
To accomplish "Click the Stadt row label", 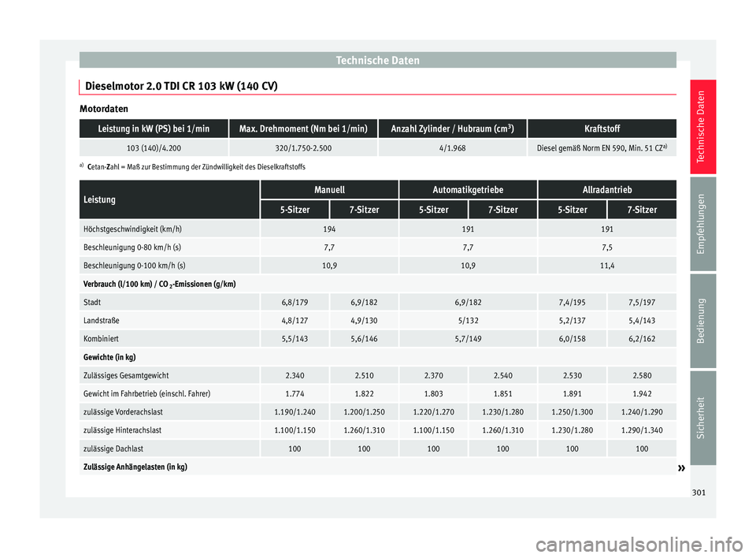I will pyautogui.click(x=92, y=303).
